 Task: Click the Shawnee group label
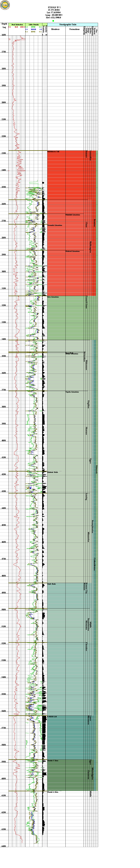pos(87,431)
